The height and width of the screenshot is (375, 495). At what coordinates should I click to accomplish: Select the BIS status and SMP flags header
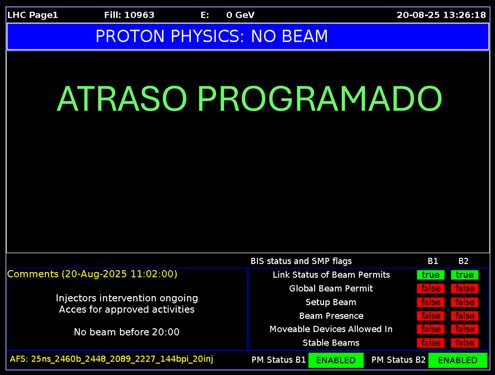coord(301,261)
